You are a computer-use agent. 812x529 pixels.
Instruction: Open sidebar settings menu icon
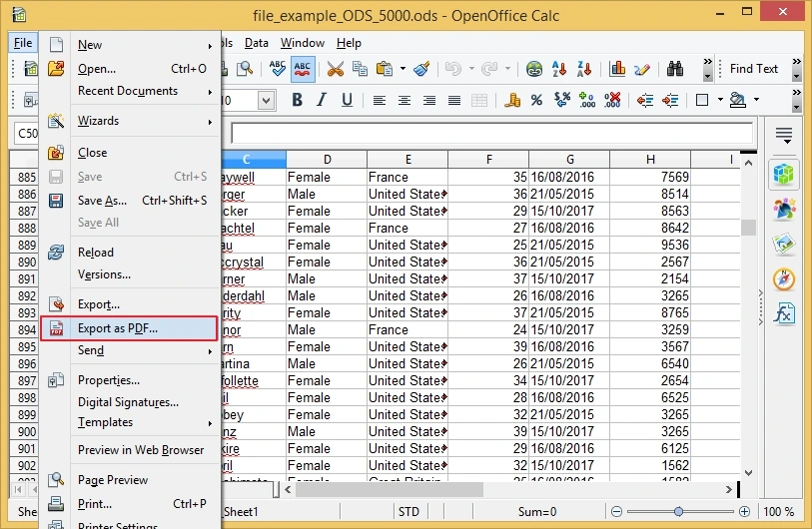(783, 135)
